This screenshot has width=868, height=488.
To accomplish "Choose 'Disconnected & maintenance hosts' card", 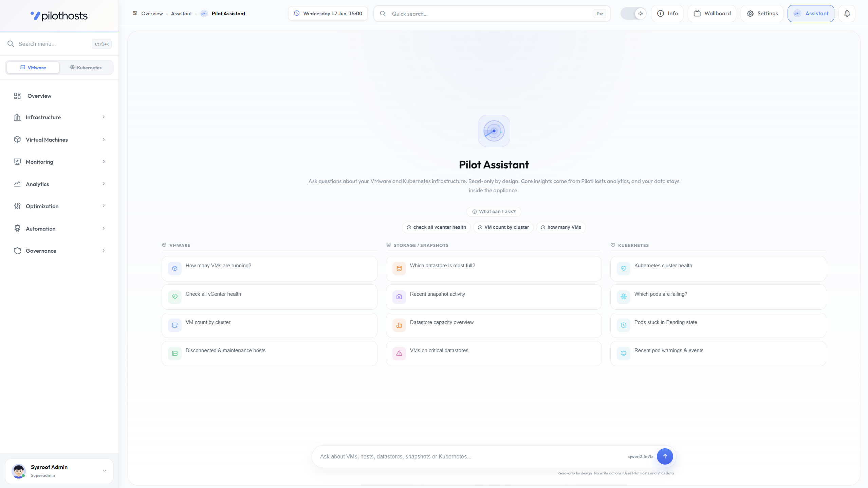I will pyautogui.click(x=269, y=354).
